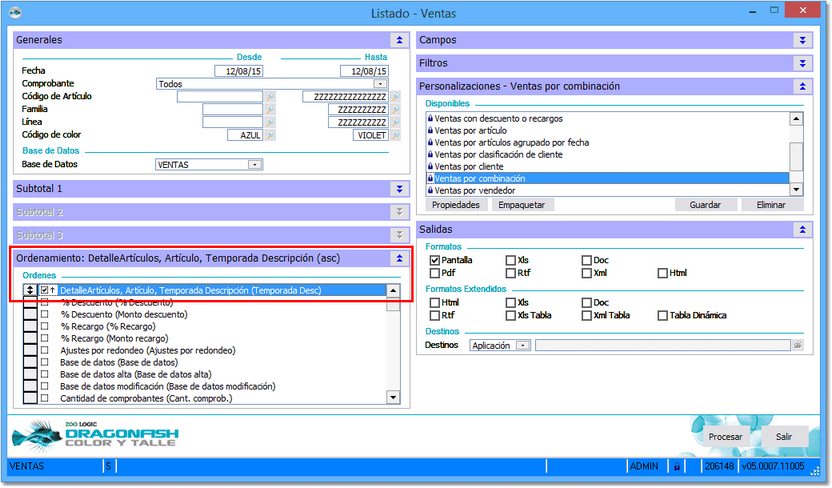Image resolution: width=832 pixels, height=488 pixels.
Task: Click the lock icon in the status bar
Action: pyautogui.click(x=676, y=466)
